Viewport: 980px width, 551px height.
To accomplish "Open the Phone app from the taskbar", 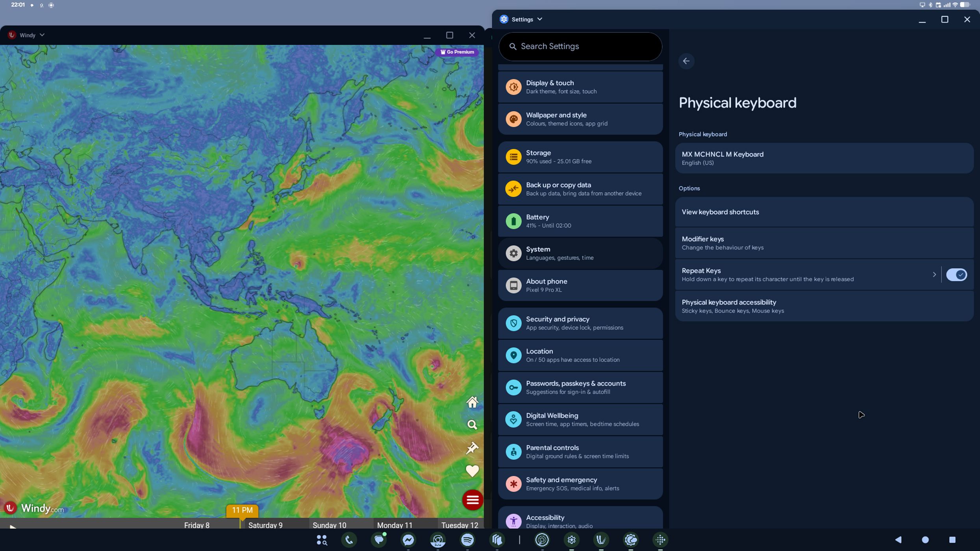I will coord(349,540).
